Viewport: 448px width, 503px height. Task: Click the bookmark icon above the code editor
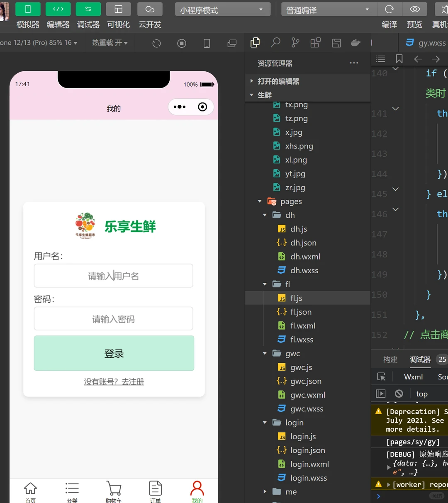(399, 59)
